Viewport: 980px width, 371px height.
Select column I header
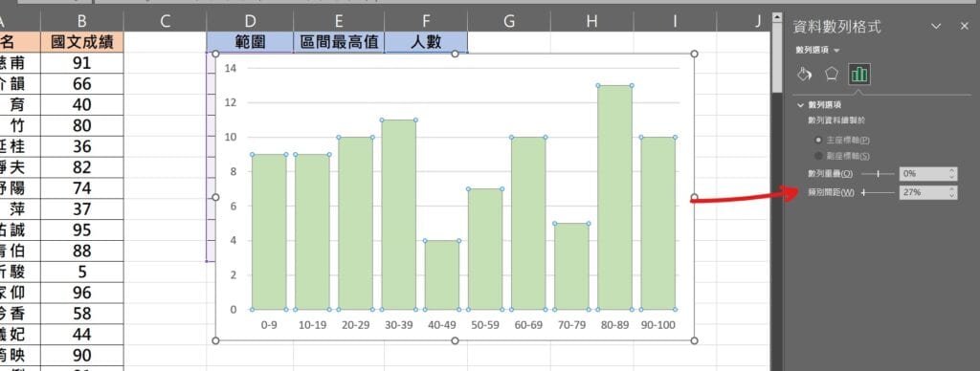click(675, 22)
